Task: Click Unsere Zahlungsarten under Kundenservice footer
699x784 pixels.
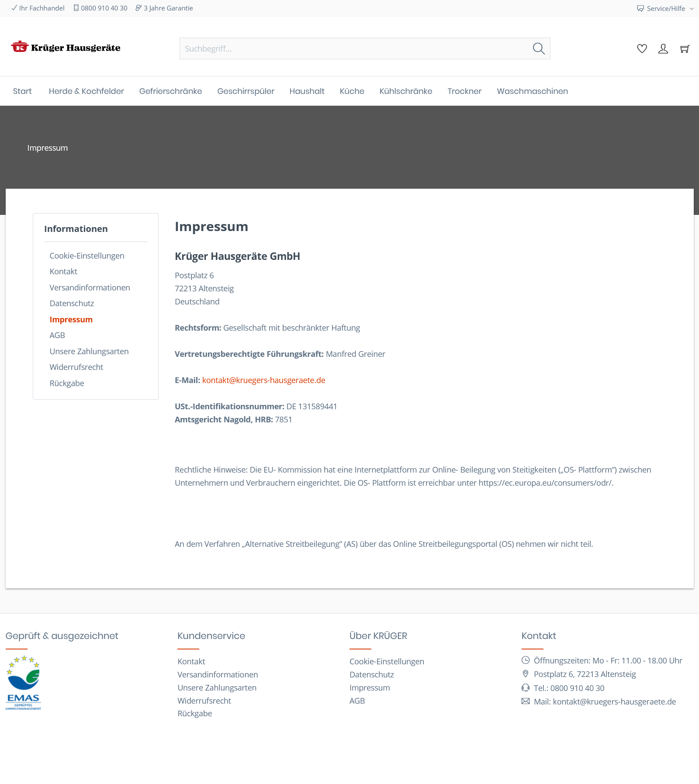Action: click(x=217, y=687)
